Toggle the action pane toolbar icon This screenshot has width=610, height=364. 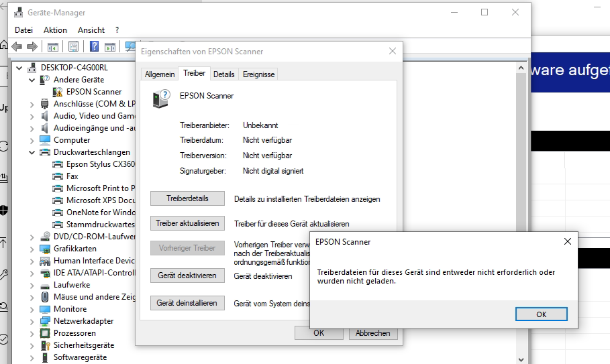coord(110,47)
